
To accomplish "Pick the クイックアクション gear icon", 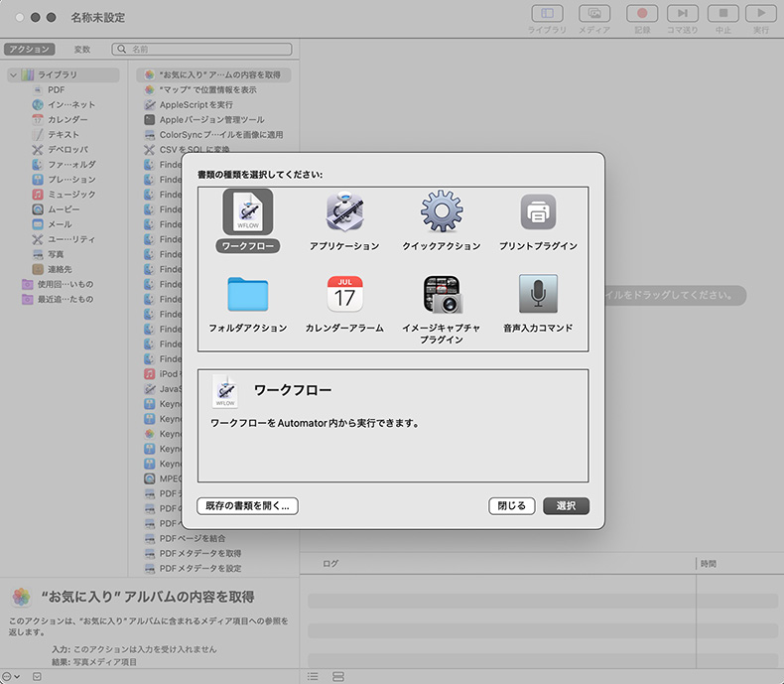I will pyautogui.click(x=442, y=211).
